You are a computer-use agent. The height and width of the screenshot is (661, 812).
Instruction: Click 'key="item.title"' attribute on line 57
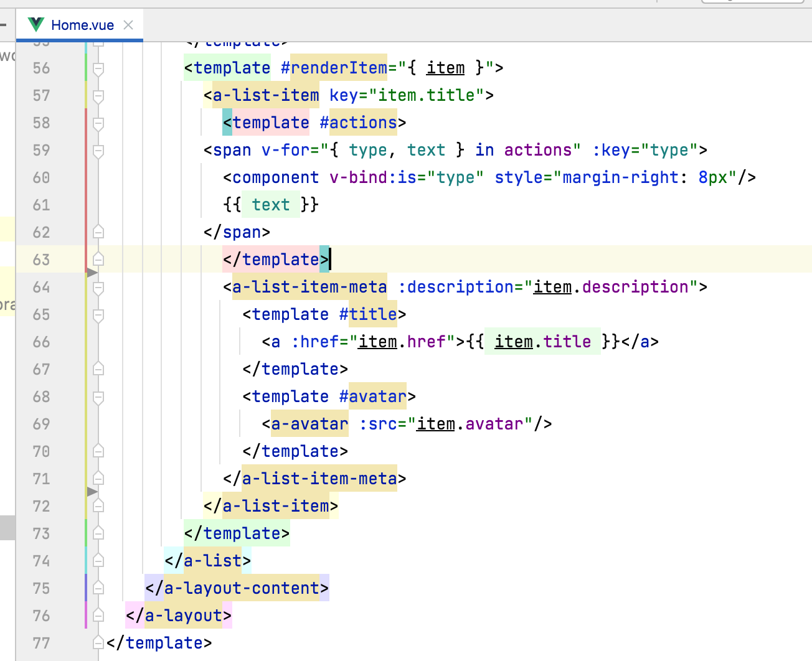(x=407, y=95)
